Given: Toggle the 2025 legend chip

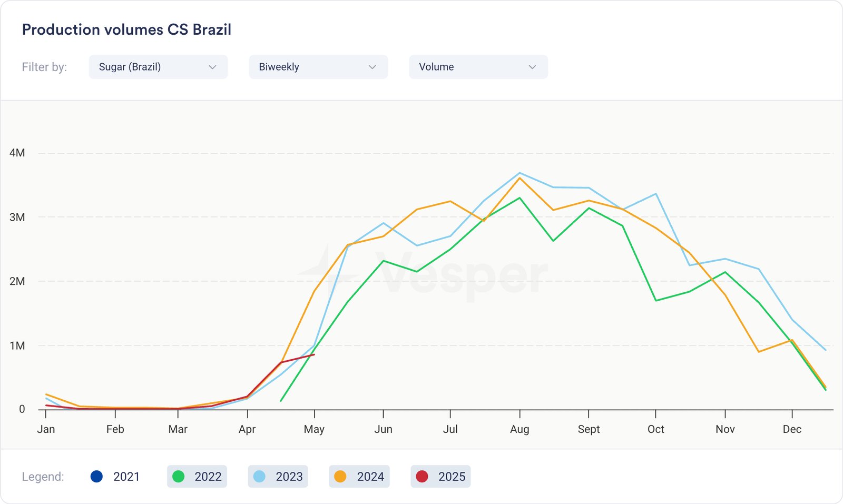Looking at the screenshot, I should coord(440,477).
